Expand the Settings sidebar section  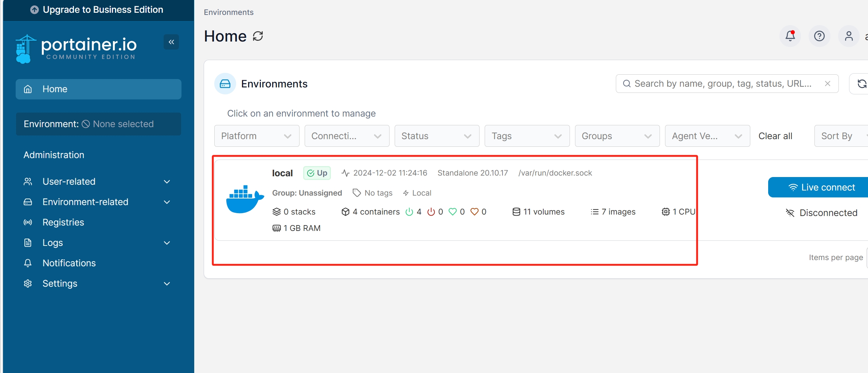[x=98, y=283]
